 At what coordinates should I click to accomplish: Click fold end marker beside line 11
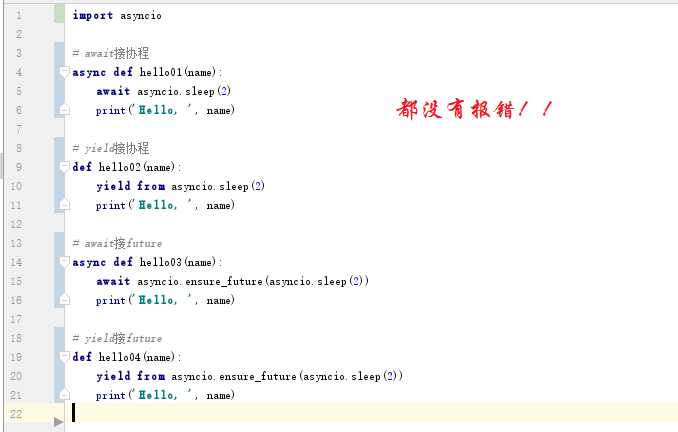(64, 205)
